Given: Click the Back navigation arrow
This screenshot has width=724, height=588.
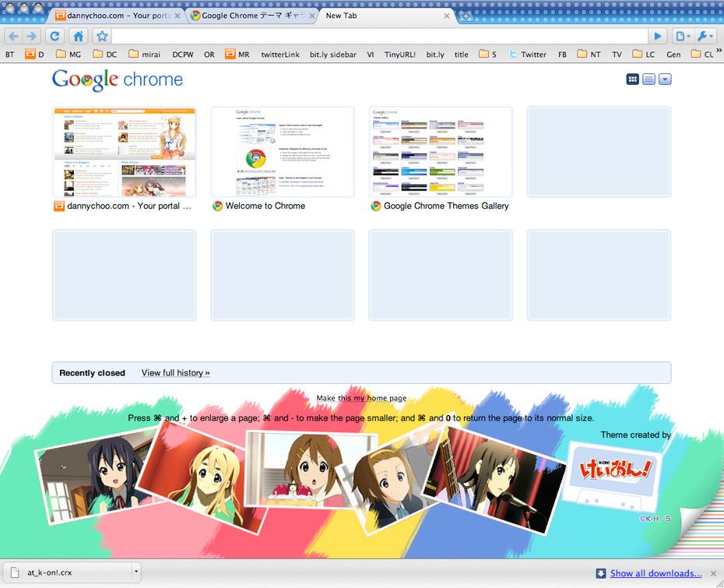Looking at the screenshot, I should 14,36.
